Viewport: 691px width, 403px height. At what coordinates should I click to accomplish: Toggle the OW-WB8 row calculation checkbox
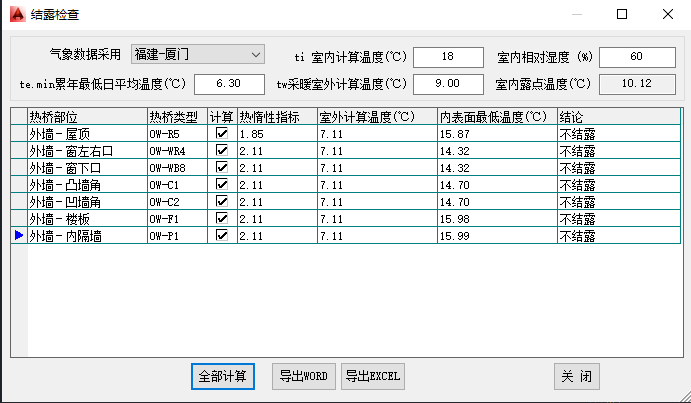(222, 167)
